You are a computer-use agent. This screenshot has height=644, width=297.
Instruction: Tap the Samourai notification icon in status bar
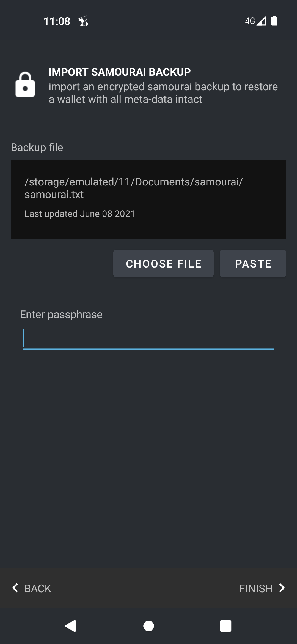pyautogui.click(x=83, y=21)
